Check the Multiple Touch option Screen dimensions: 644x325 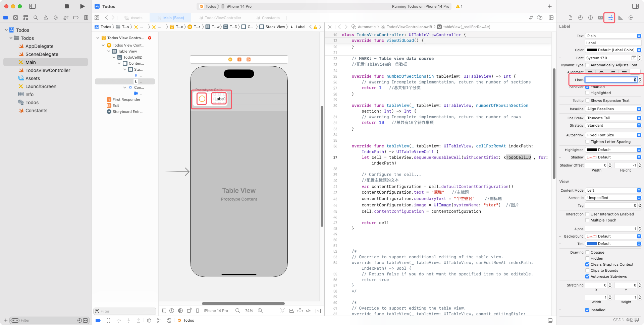pyautogui.click(x=587, y=220)
